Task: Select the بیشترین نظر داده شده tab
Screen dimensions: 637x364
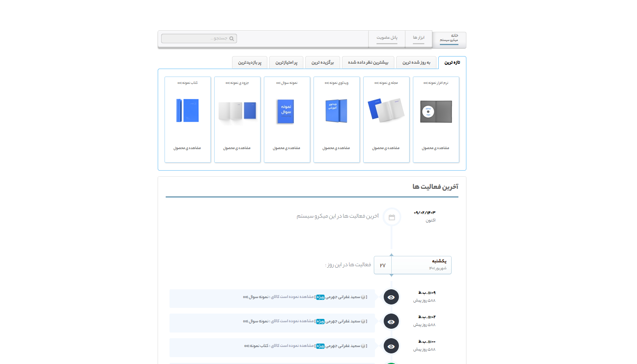Action: 368,63
